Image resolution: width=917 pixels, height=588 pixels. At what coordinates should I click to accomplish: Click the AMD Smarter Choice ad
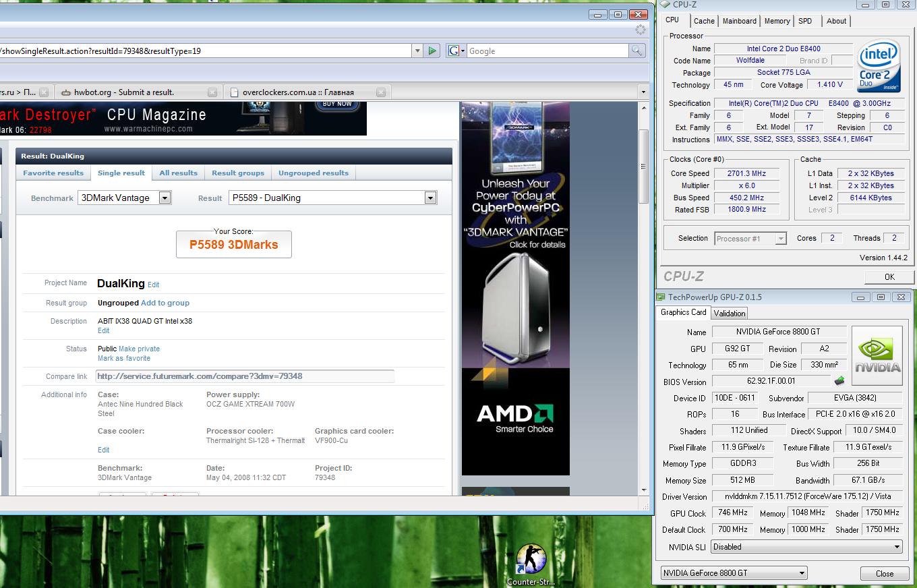pos(516,421)
